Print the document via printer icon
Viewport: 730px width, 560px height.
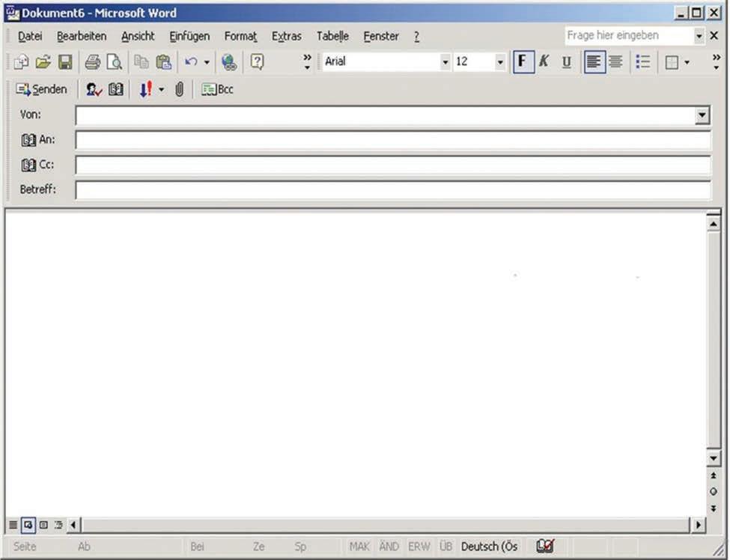pyautogui.click(x=92, y=62)
